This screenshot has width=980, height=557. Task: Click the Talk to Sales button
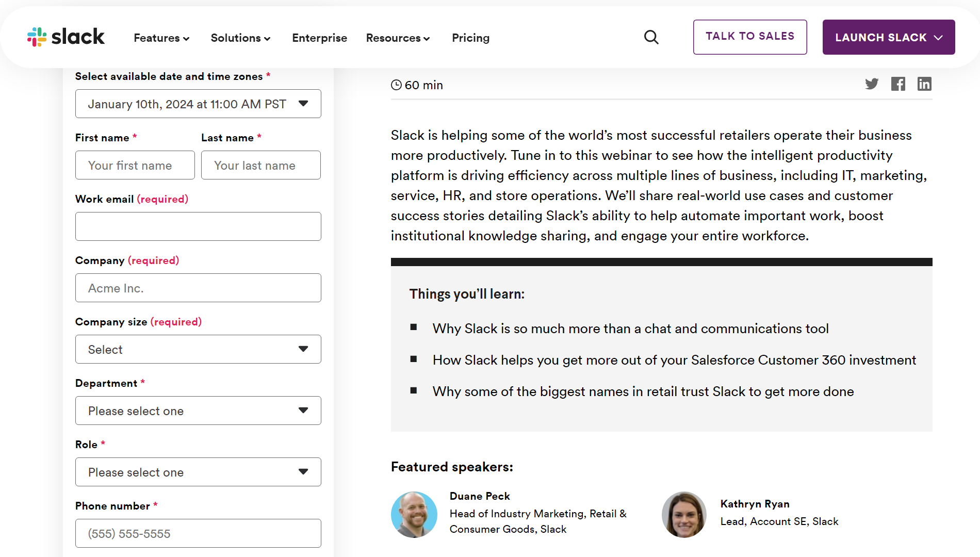pos(750,36)
